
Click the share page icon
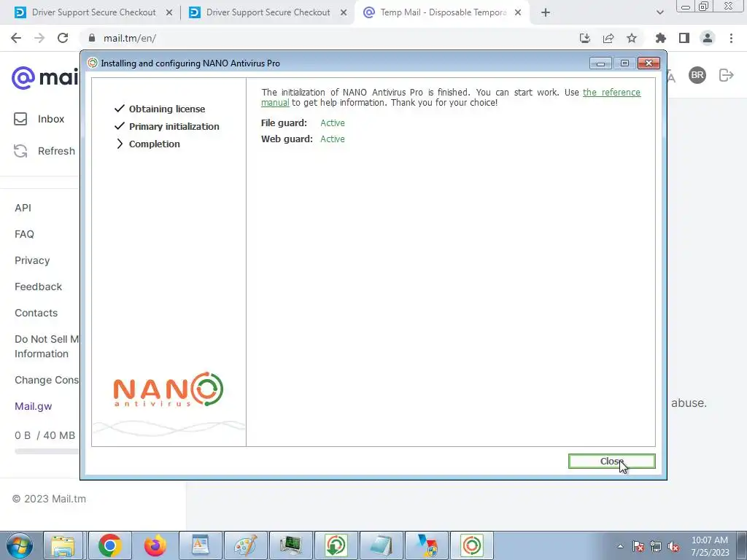click(x=608, y=38)
